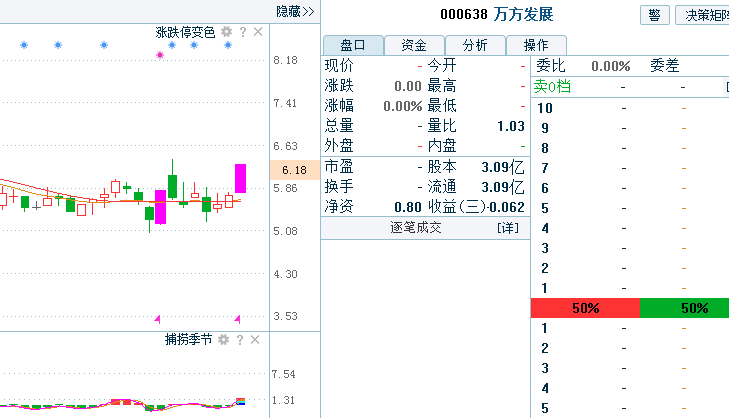Click the red 50% buy ratio bar

coord(584,308)
